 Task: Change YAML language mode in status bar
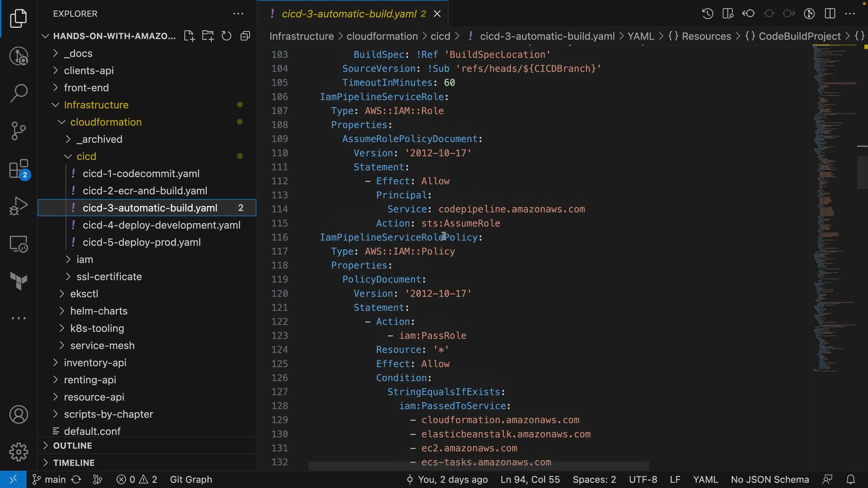705,479
